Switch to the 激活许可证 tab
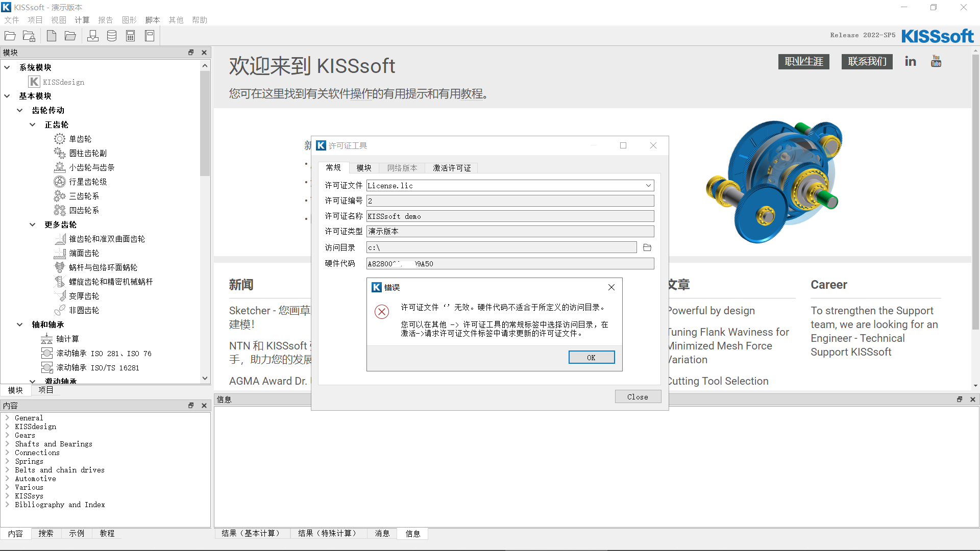Viewport: 980px width, 551px height. click(x=451, y=167)
